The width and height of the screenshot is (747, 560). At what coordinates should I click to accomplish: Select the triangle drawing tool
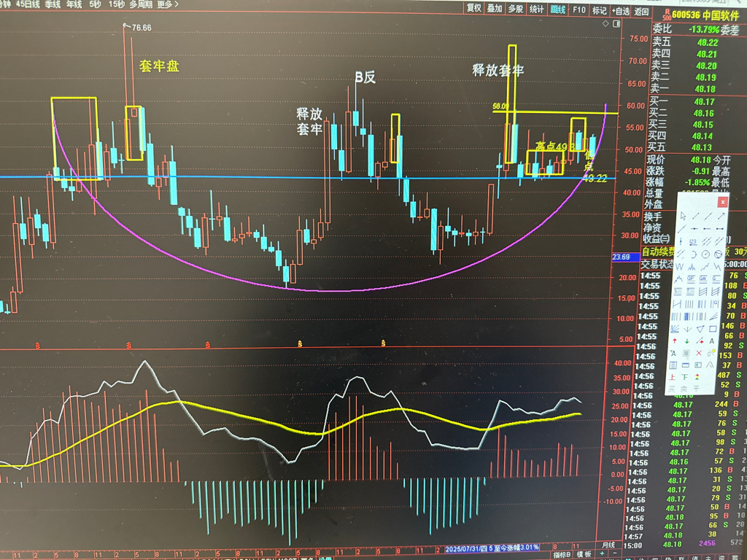700,329
